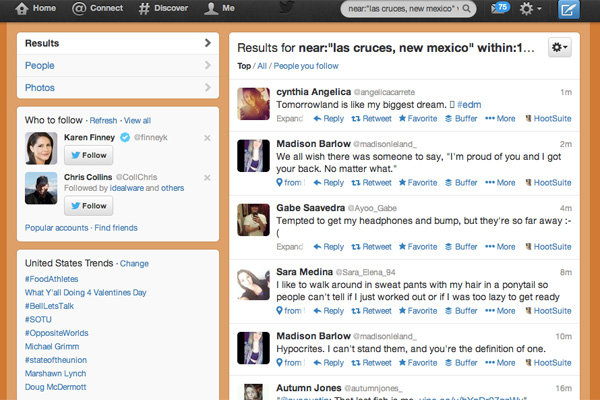Open the Connect tab
This screenshot has width=600, height=400.
[x=98, y=8]
